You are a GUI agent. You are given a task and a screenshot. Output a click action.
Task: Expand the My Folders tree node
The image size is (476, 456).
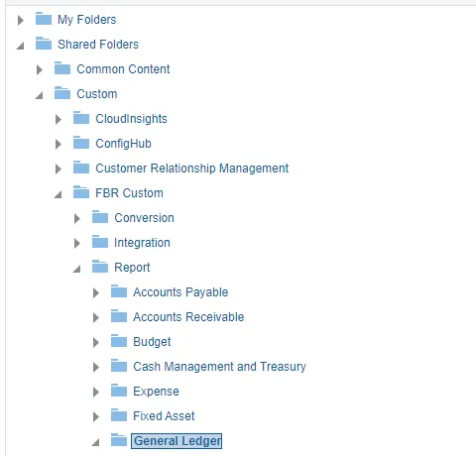pyautogui.click(x=21, y=20)
